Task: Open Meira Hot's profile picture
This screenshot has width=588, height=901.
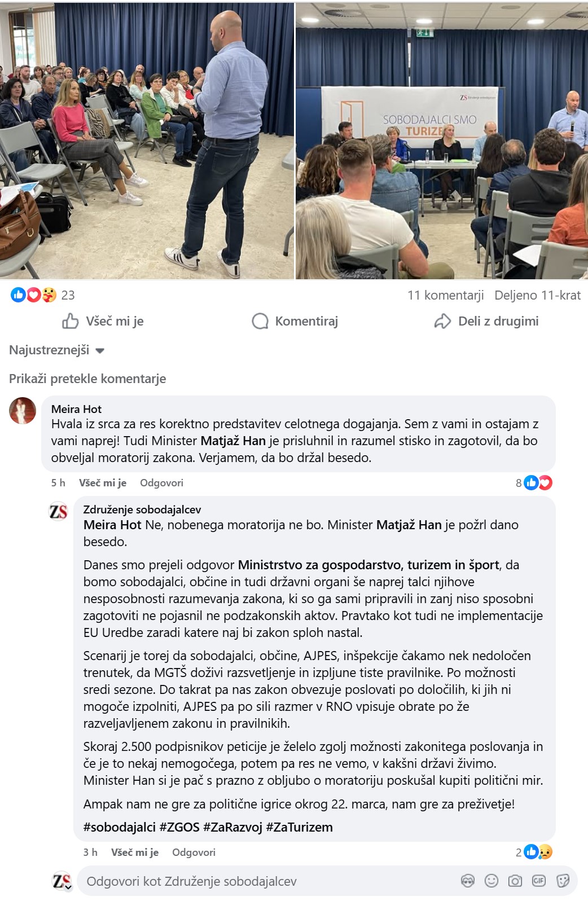Action: pos(23,410)
